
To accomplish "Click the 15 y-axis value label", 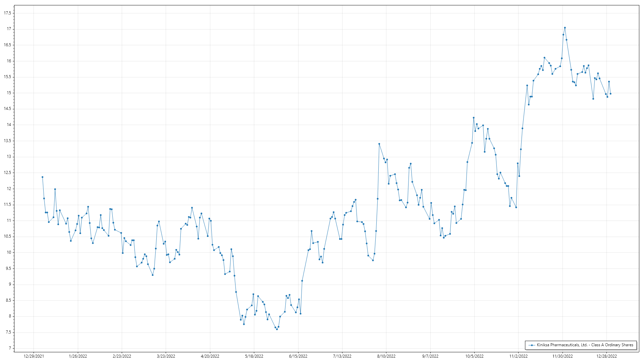I will click(x=9, y=93).
